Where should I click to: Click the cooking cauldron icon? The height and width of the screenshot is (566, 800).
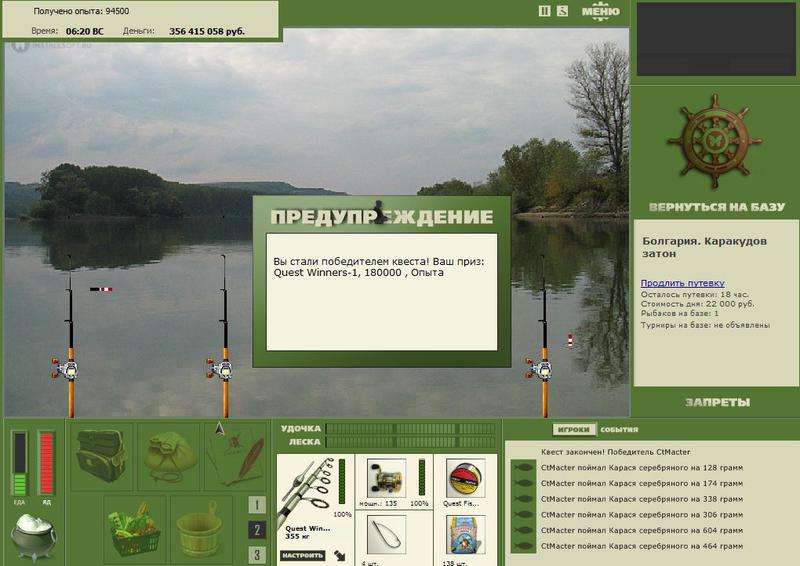[x=34, y=536]
